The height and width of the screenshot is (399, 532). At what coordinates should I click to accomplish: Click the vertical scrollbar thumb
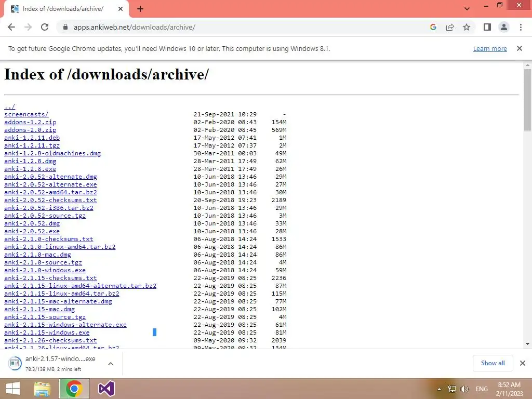pos(527,100)
